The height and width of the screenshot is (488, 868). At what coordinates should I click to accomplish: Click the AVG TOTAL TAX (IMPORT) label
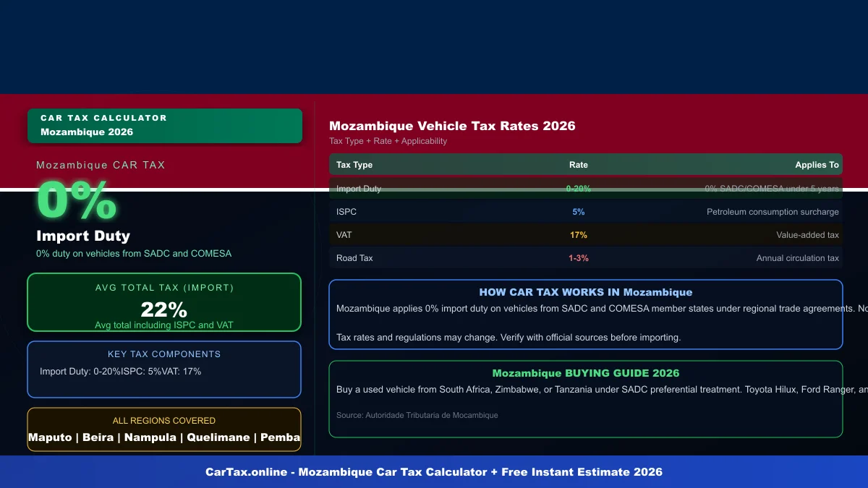pos(164,288)
